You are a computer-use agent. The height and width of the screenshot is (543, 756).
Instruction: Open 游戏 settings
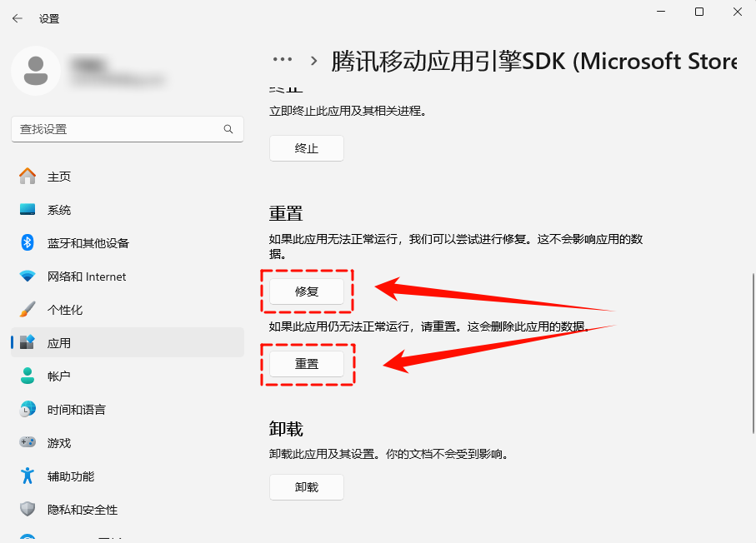click(128, 442)
